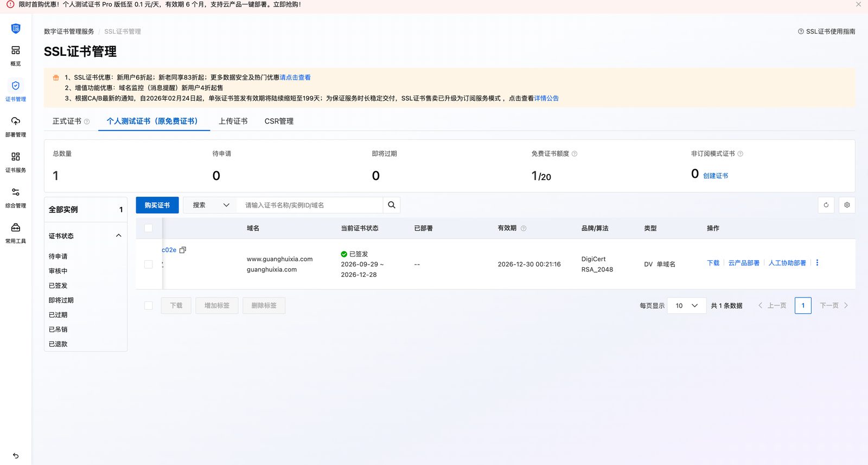Open table column settings gear
The image size is (868, 465).
point(847,205)
